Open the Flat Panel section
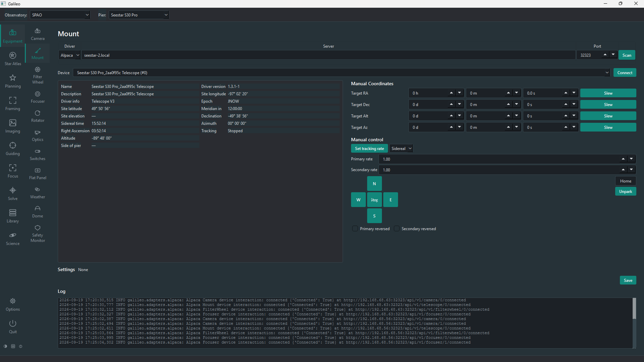Viewport: 644px width, 362px height. click(x=38, y=173)
